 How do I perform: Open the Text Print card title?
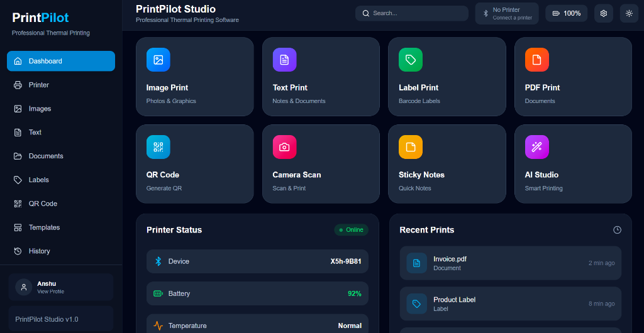(290, 88)
